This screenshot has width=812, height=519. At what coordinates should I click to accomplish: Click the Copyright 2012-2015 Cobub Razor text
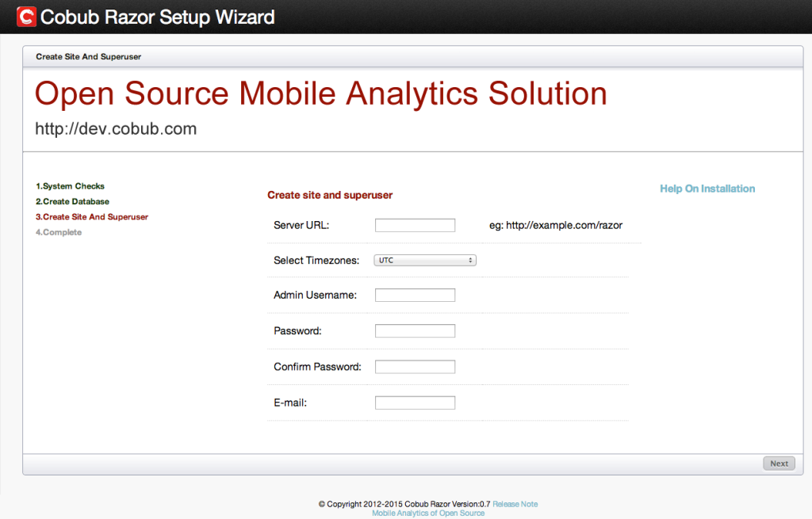[404, 504]
